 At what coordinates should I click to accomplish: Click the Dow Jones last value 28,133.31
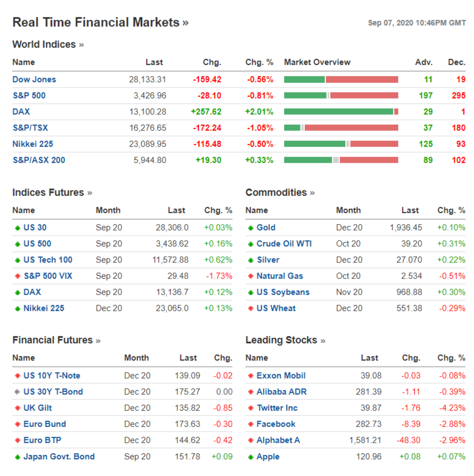coord(147,80)
